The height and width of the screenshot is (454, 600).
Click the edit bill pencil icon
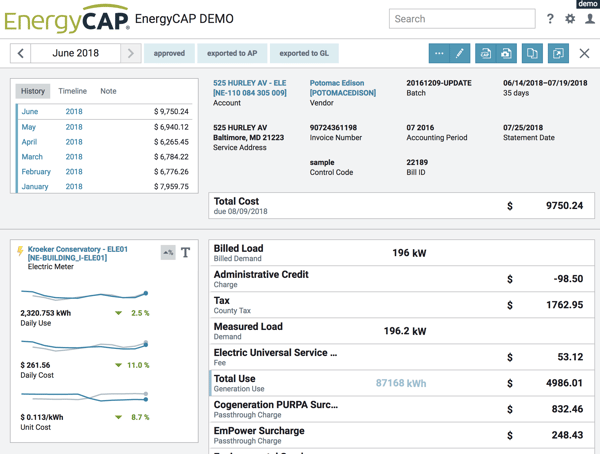(460, 53)
